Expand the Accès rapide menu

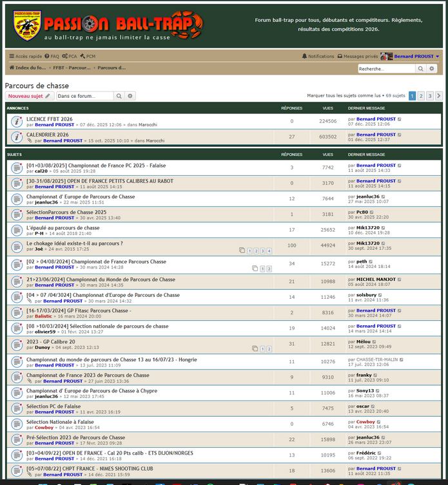click(x=25, y=57)
